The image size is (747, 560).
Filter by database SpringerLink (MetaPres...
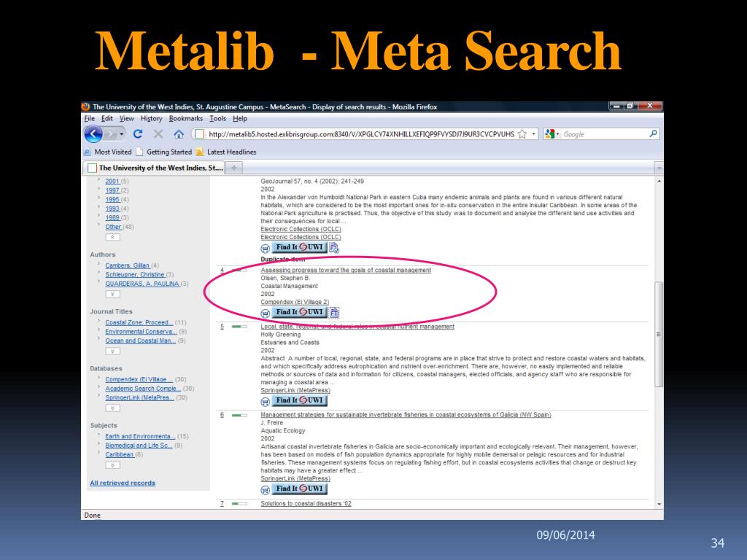point(139,397)
